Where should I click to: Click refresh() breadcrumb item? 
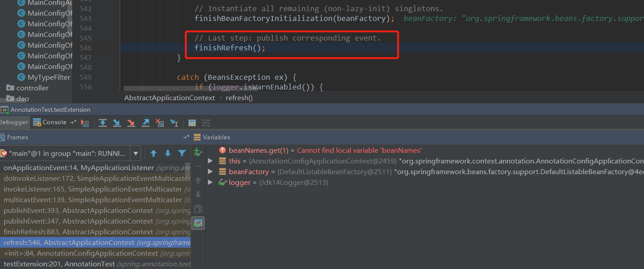(239, 98)
